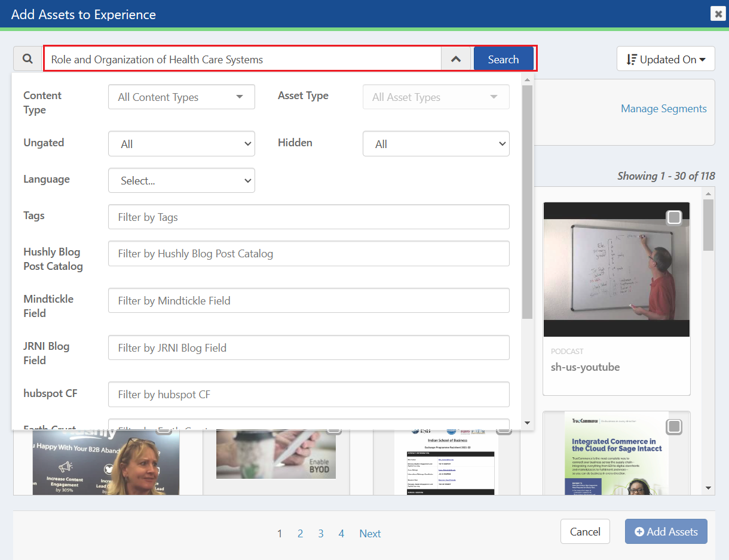The height and width of the screenshot is (560, 729).
Task: Click the asset list scroll-down arrow
Action: tap(709, 488)
